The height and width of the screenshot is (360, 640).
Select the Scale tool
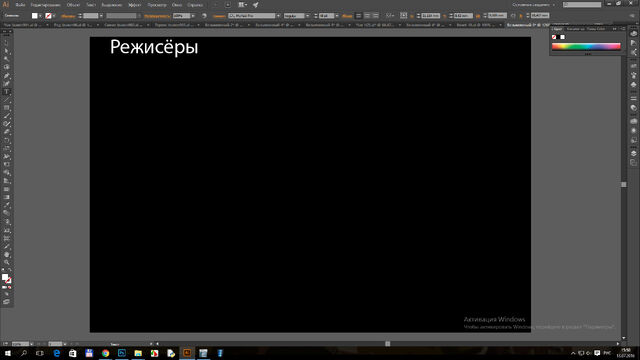click(7, 149)
